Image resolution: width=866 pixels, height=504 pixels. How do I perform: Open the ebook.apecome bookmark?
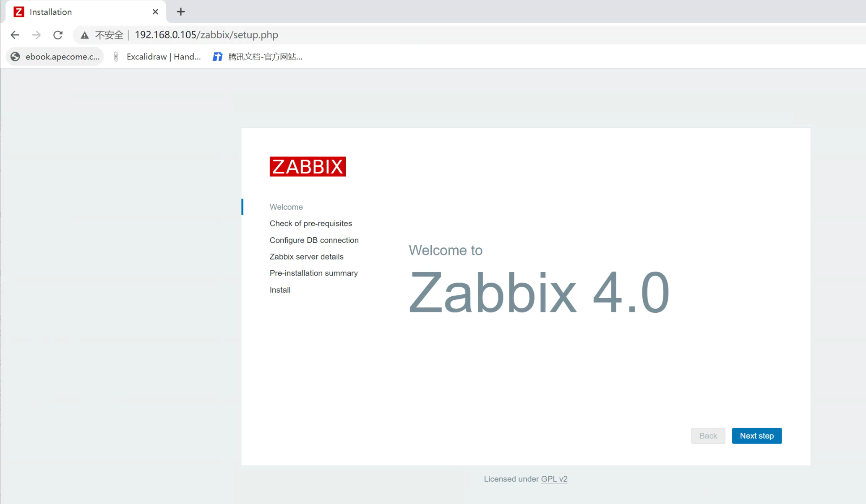(x=55, y=57)
